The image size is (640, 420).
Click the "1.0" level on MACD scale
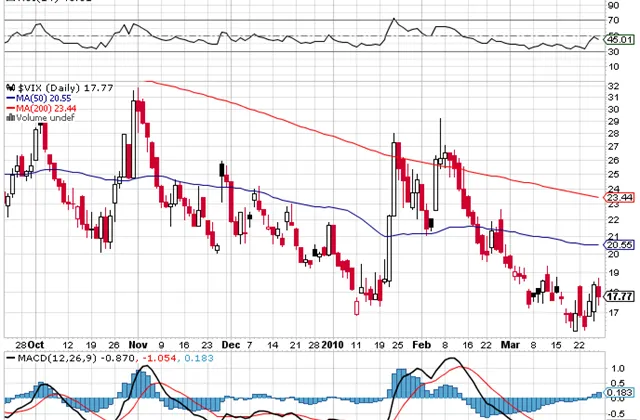[x=618, y=368]
